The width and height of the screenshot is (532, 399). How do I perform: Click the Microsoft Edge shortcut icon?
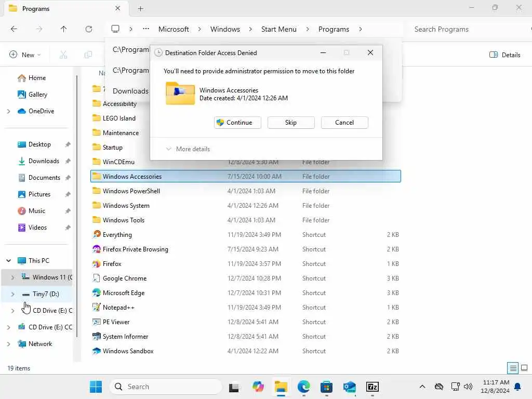tap(97, 293)
